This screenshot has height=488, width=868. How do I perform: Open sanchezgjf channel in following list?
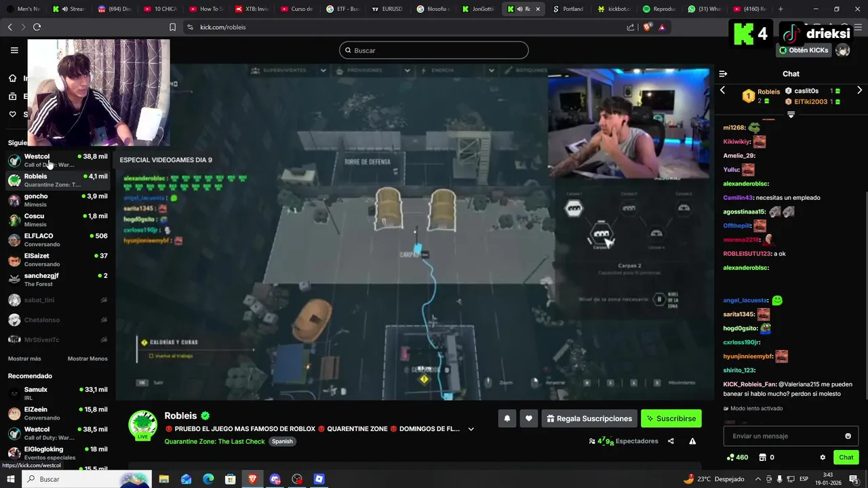point(58,279)
